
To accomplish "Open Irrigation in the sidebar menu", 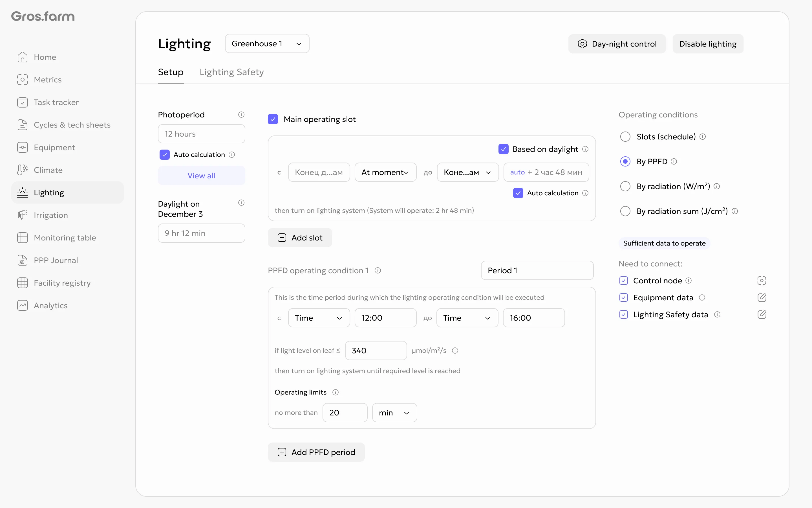I will pyautogui.click(x=68, y=215).
